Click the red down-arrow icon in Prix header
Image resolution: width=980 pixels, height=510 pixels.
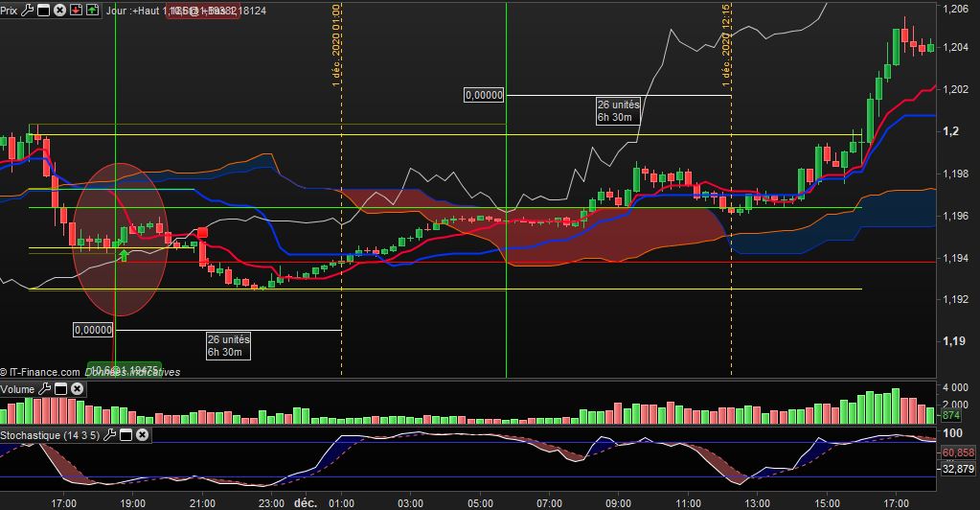point(75,11)
